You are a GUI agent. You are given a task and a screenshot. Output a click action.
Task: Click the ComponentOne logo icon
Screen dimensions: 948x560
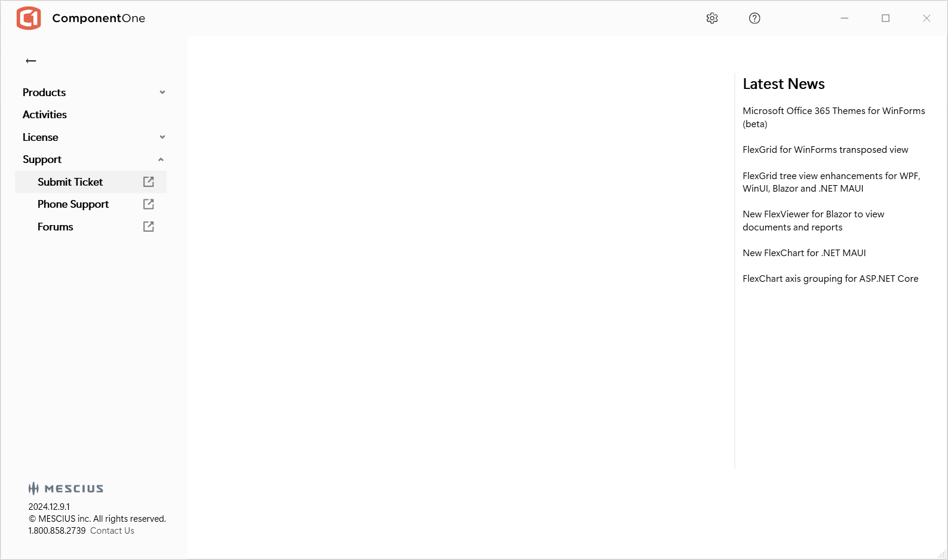[x=29, y=19]
